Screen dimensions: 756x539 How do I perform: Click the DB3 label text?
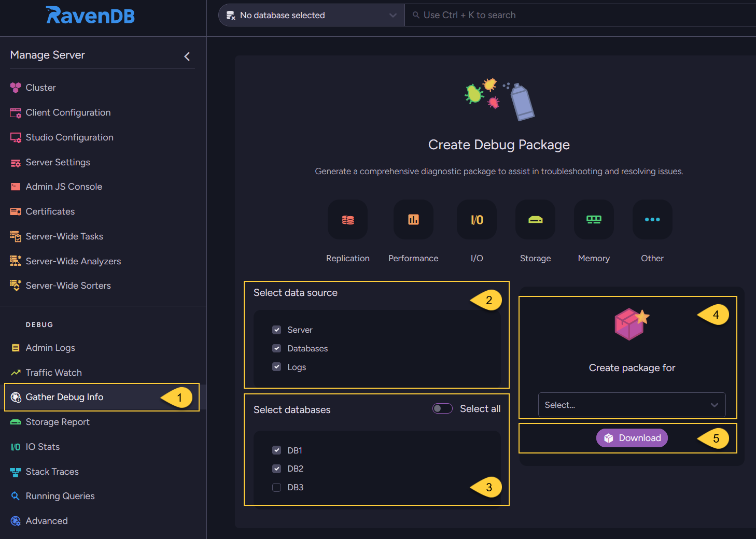point(296,487)
